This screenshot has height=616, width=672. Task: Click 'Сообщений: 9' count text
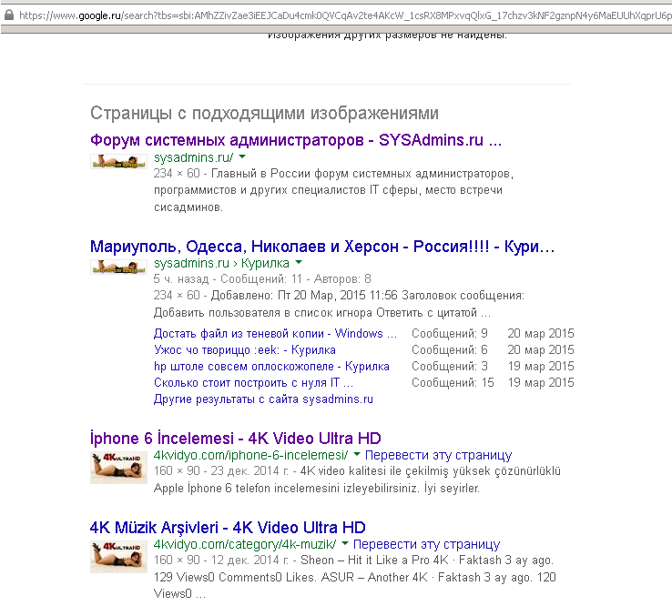click(450, 333)
